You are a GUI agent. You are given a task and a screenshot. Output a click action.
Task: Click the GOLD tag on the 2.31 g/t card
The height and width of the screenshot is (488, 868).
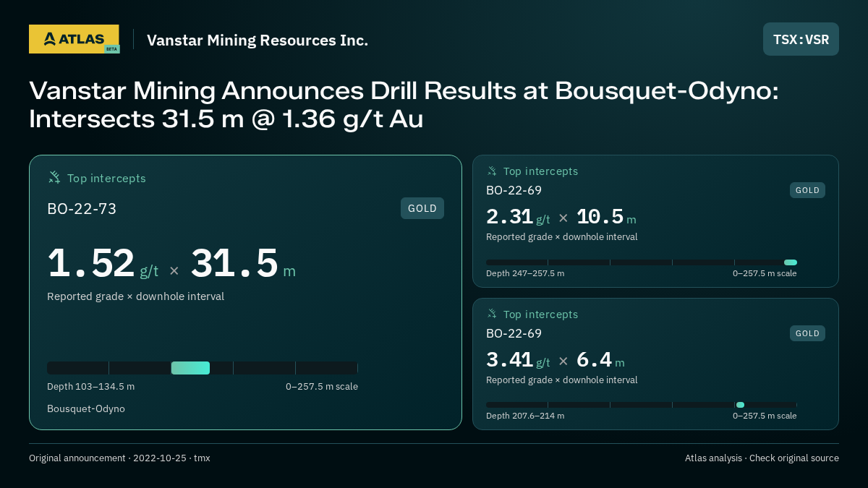[x=807, y=190]
